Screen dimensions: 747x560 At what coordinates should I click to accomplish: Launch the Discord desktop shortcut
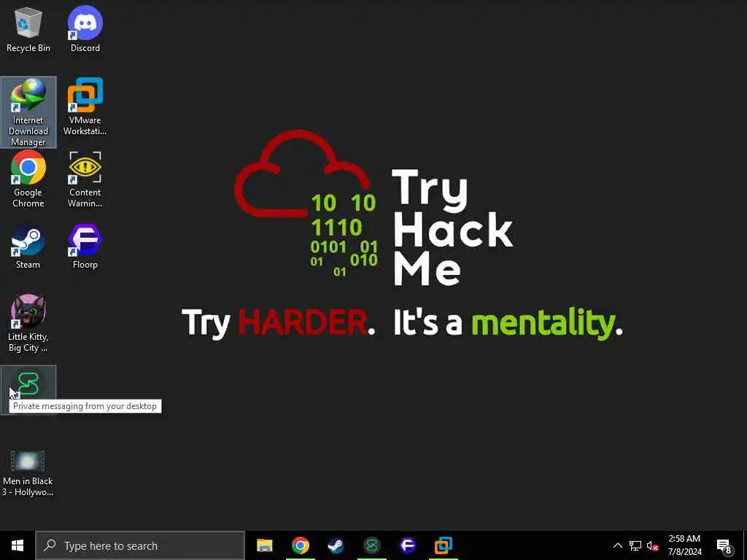point(85,29)
